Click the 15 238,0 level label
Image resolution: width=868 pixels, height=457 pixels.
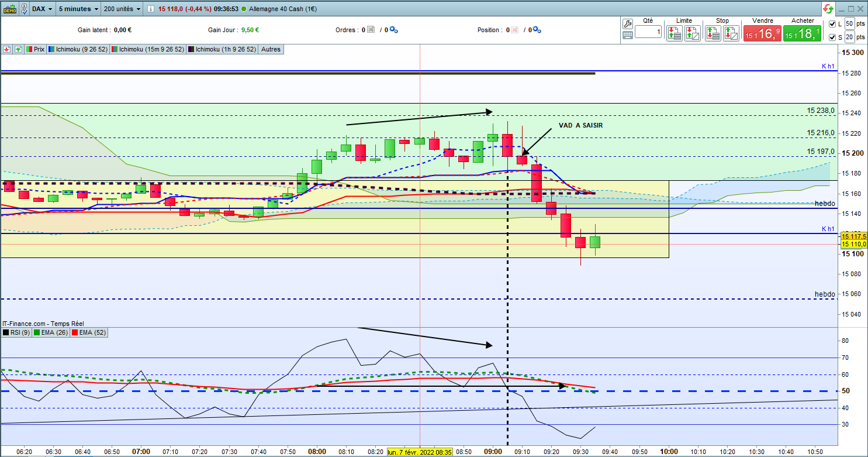(x=821, y=110)
